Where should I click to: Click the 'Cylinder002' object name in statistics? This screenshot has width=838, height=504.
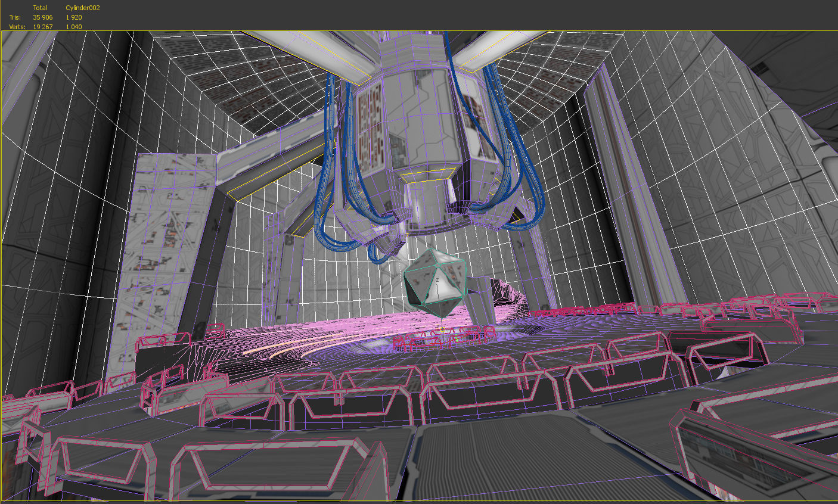click(83, 8)
